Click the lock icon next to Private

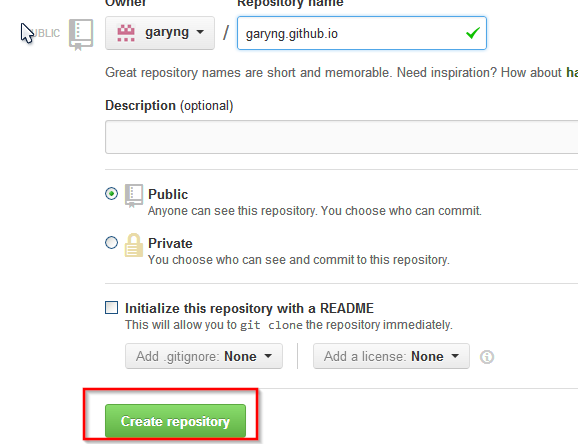(133, 245)
